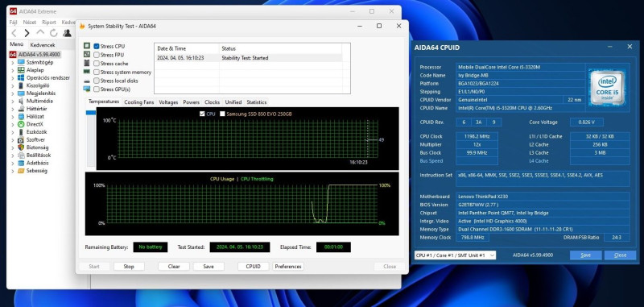
Task: Expand the Megjelenítés tree node
Action: coord(12,93)
